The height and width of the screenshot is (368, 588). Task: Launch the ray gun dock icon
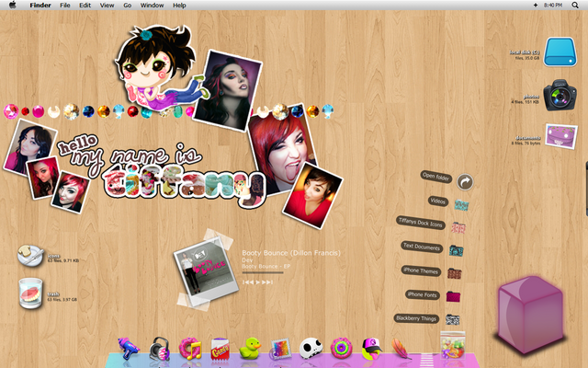click(129, 350)
